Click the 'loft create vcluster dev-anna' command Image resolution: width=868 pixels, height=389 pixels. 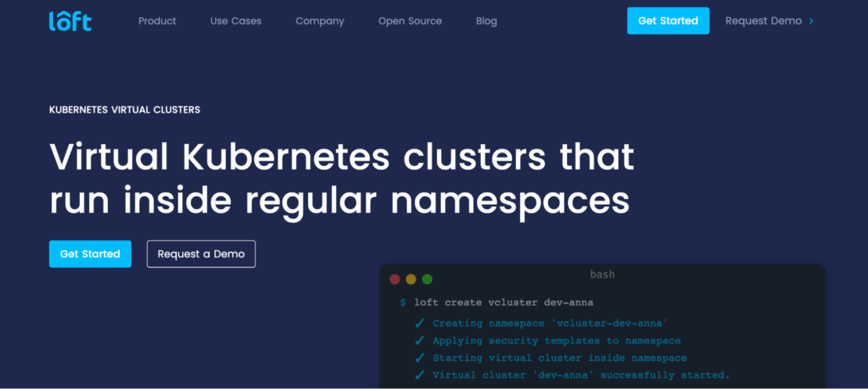(x=504, y=302)
